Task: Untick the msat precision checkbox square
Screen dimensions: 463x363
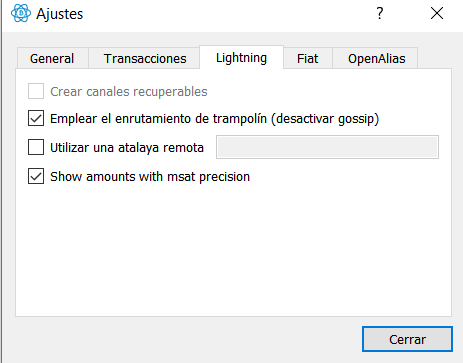Action: click(36, 176)
